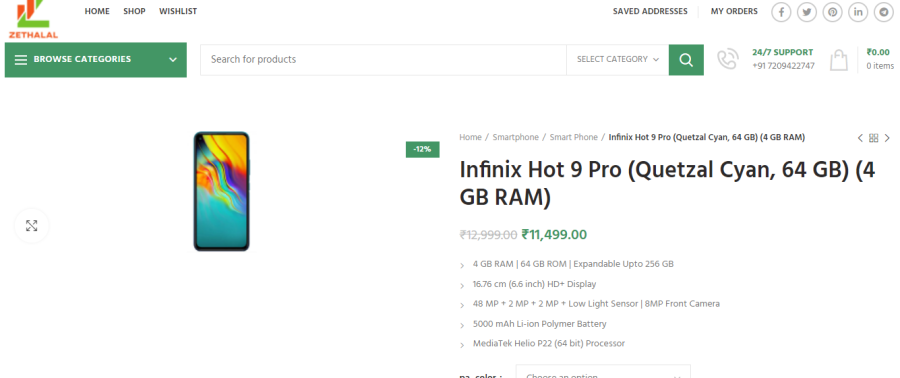Click the hamburger icon beside Browse Categories

[x=21, y=60]
